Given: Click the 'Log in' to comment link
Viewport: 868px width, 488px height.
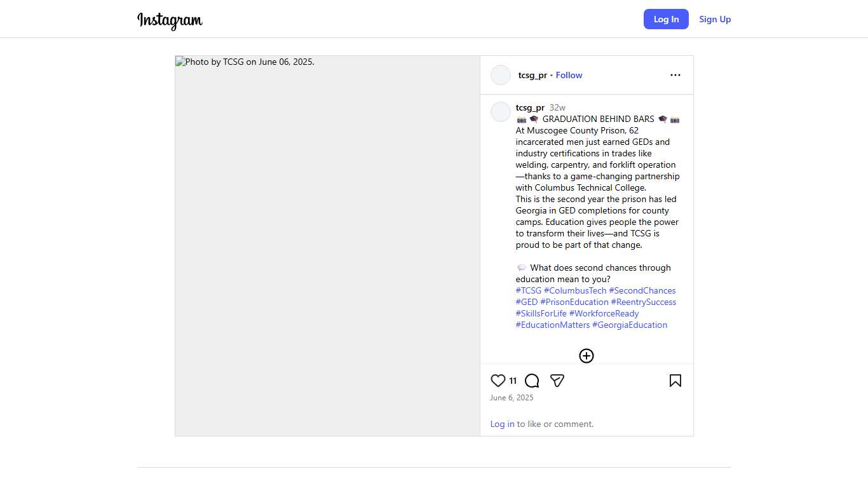Looking at the screenshot, I should coord(502,424).
